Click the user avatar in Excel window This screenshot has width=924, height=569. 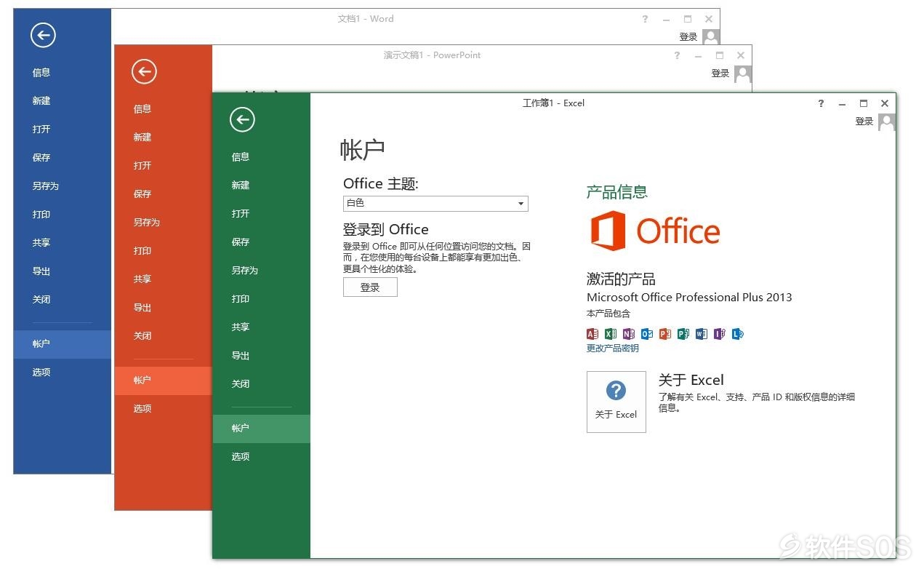tap(886, 122)
